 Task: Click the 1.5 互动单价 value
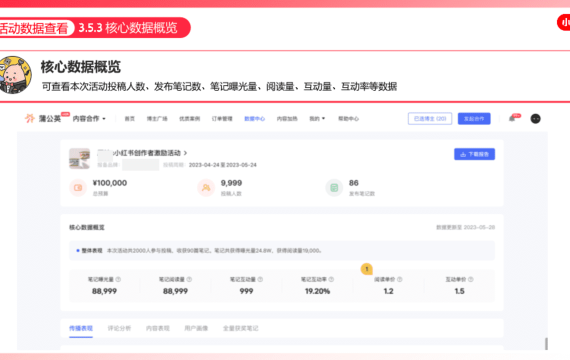459,291
